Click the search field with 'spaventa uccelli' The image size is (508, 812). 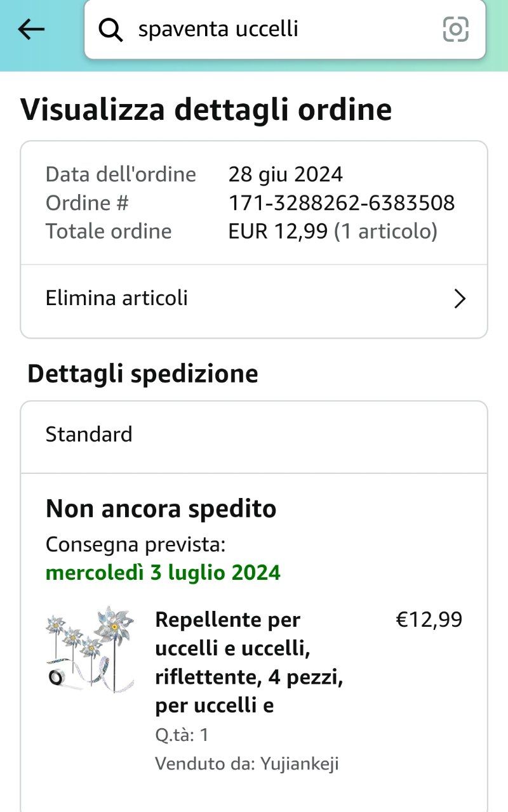[x=285, y=29]
